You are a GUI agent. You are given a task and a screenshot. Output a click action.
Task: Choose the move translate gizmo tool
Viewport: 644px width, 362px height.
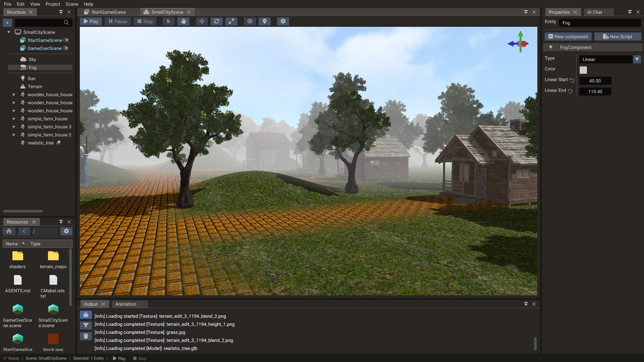[202, 21]
